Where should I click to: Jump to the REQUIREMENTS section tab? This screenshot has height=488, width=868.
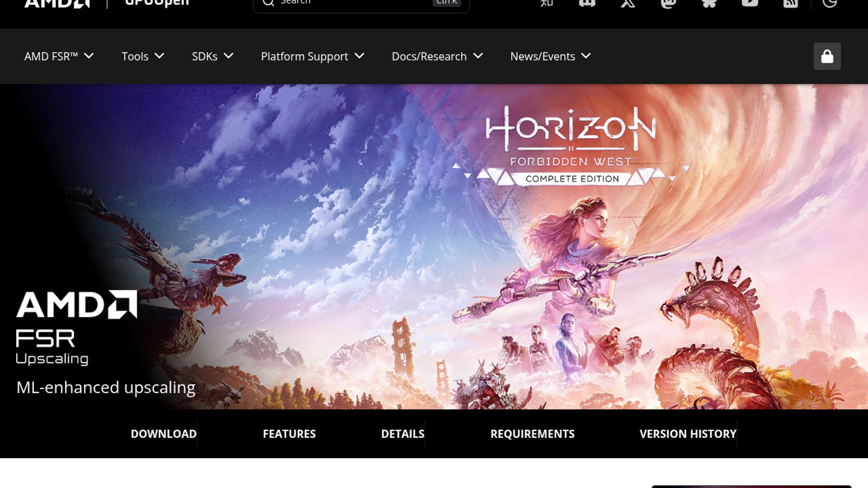(x=533, y=434)
